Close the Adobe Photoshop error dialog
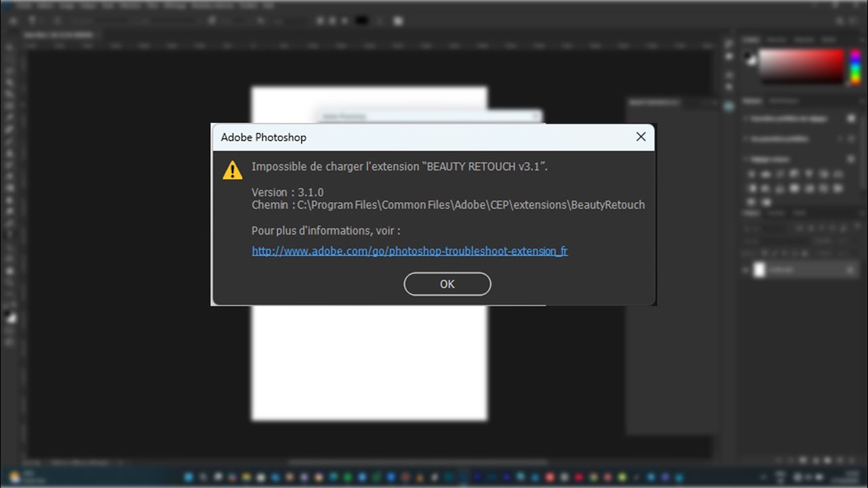The image size is (868, 488). tap(641, 137)
